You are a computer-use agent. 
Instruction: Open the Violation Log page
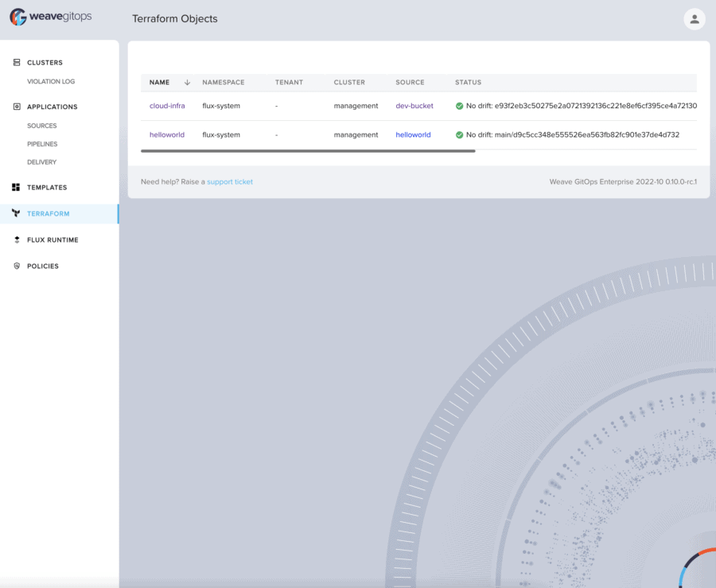coord(50,81)
